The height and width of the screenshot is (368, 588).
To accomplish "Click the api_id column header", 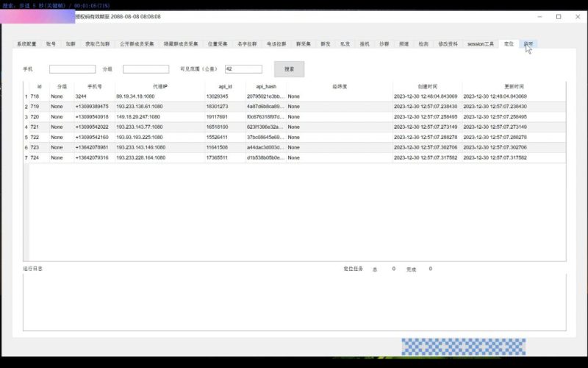I will pyautogui.click(x=225, y=86).
